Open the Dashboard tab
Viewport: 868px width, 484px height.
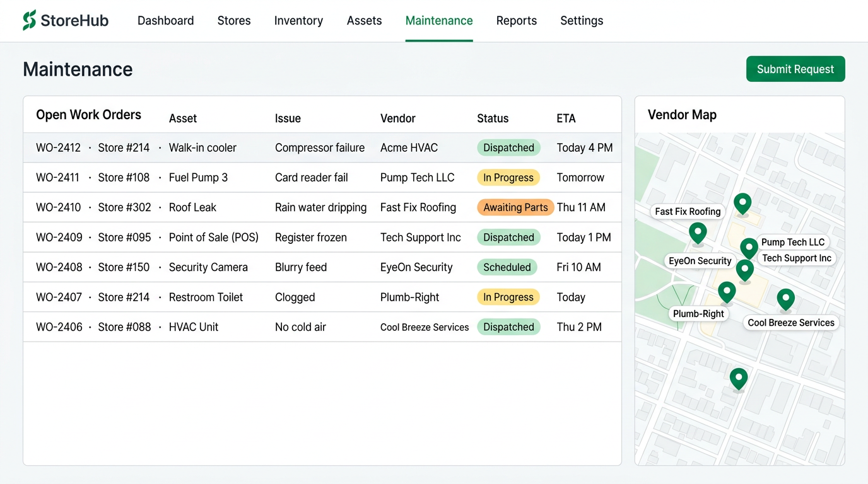pyautogui.click(x=166, y=21)
